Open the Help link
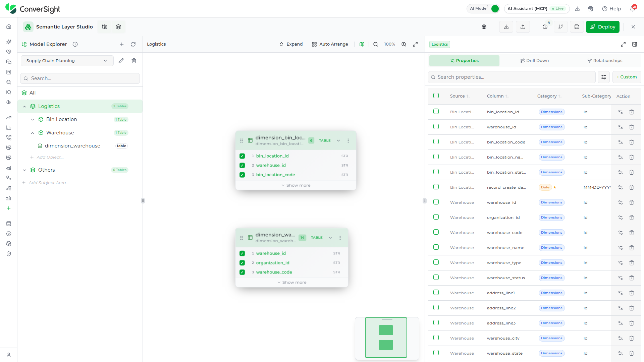644x362 pixels. pos(611,9)
